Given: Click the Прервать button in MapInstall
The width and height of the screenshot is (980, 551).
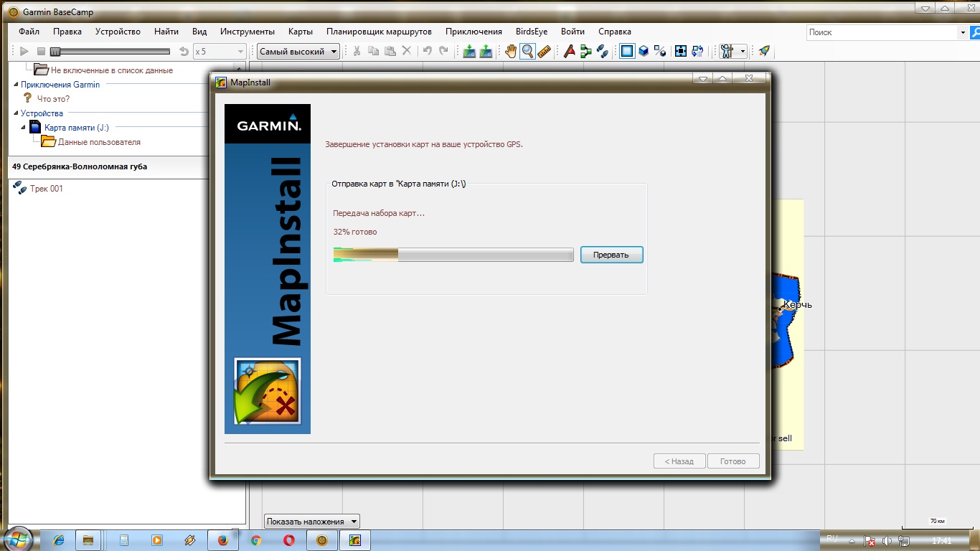Looking at the screenshot, I should [x=612, y=255].
